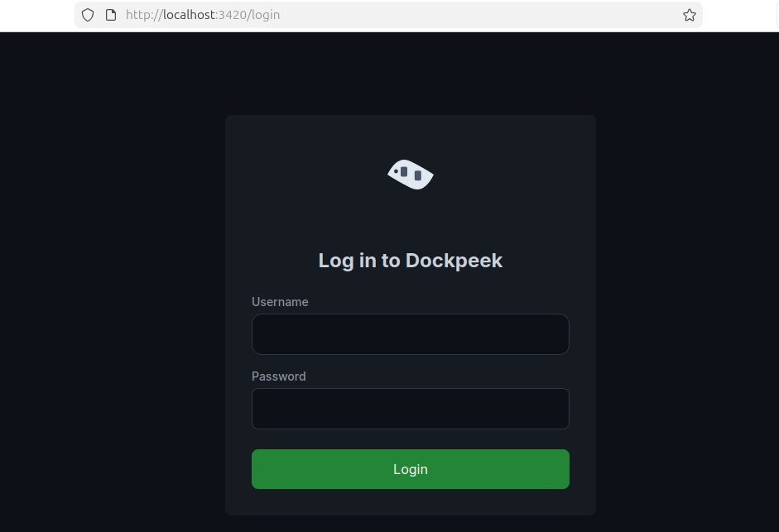Click the Password label text
The height and width of the screenshot is (532, 779).
278,376
